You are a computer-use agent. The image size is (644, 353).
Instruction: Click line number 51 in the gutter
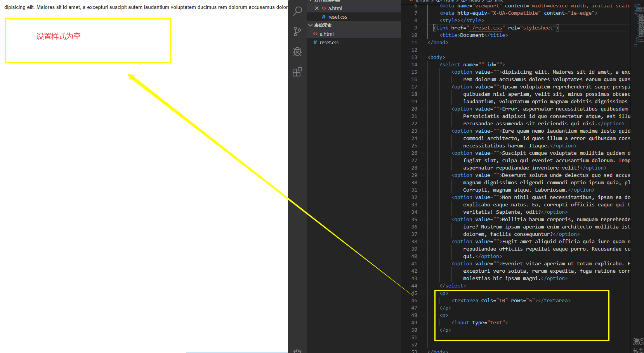(x=414, y=337)
